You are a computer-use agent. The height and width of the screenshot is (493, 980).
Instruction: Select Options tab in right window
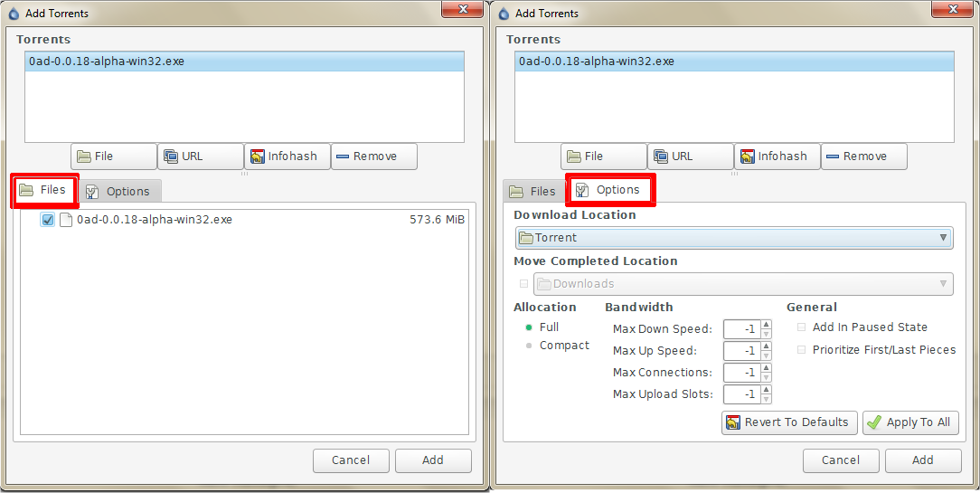610,190
